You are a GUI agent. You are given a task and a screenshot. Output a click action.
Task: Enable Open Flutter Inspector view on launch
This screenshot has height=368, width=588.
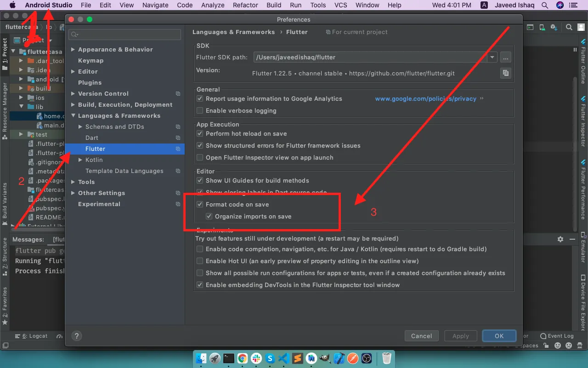click(200, 158)
